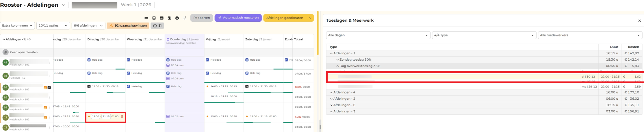644x132 pixels.
Task: Expand the Afdelingen - 2 row
Action: [x=331, y=99]
